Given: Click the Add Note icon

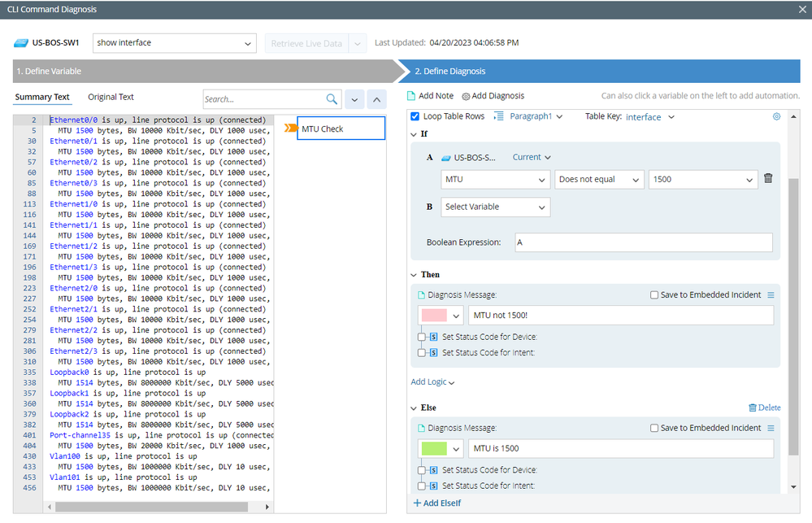Looking at the screenshot, I should tap(411, 96).
